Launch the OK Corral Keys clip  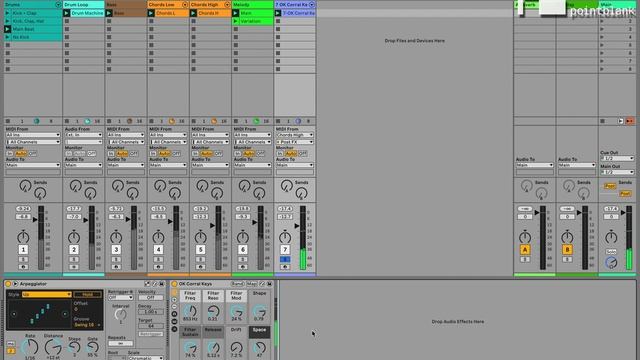click(x=278, y=13)
